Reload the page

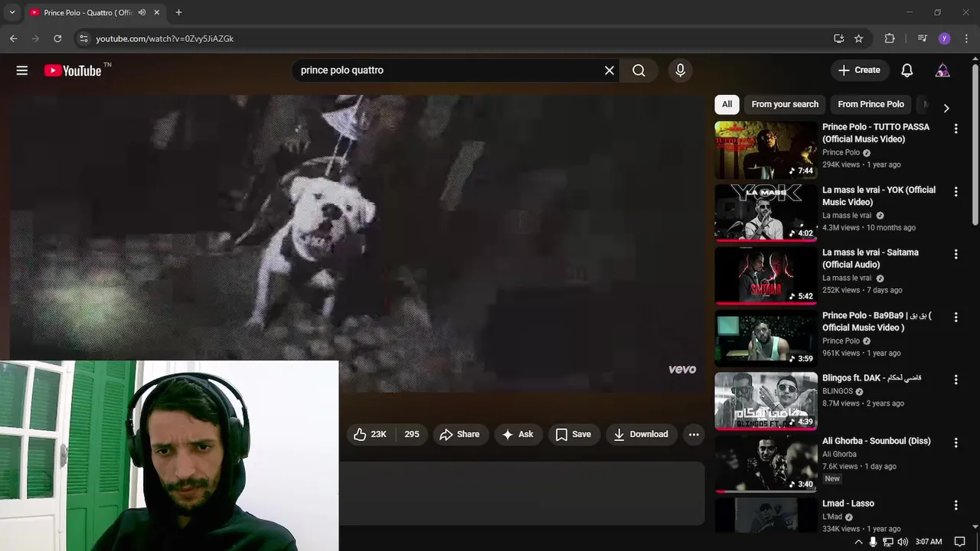57,38
